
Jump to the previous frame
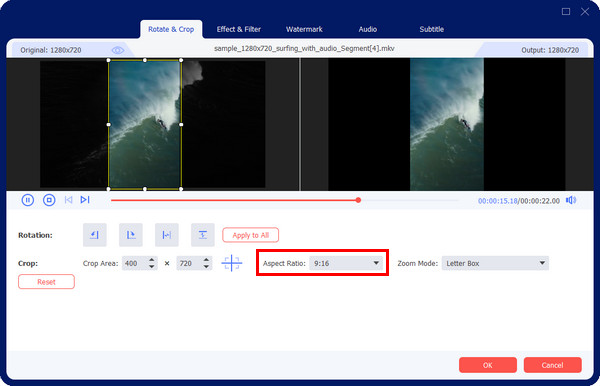[68, 200]
